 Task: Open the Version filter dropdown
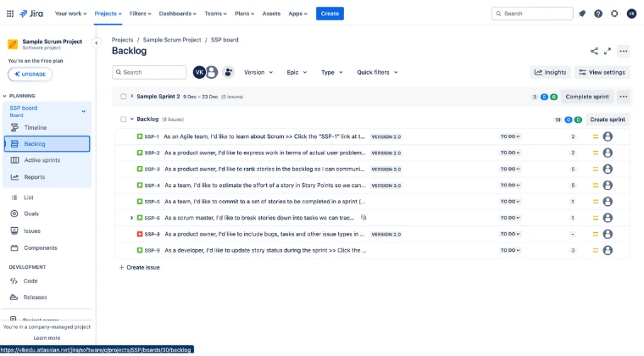pos(258,72)
